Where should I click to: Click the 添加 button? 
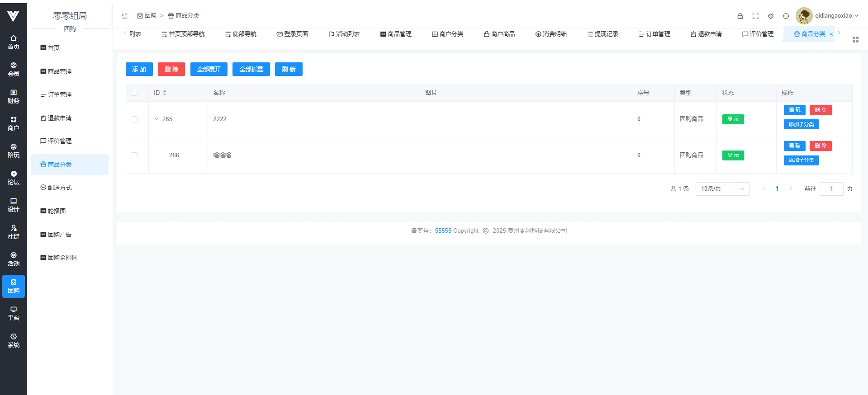pos(139,69)
